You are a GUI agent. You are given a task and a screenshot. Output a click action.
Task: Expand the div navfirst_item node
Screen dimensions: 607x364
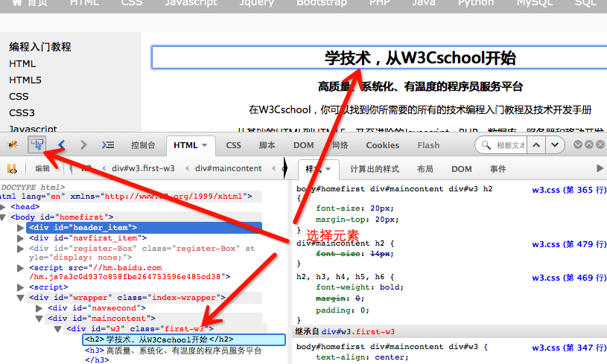pos(21,238)
